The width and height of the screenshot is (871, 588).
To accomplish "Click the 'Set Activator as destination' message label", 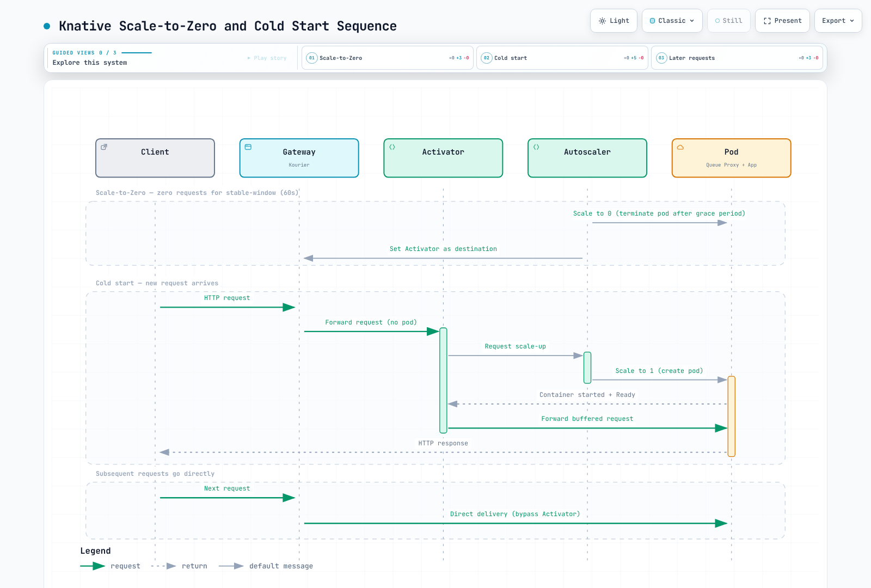I will coord(443,249).
